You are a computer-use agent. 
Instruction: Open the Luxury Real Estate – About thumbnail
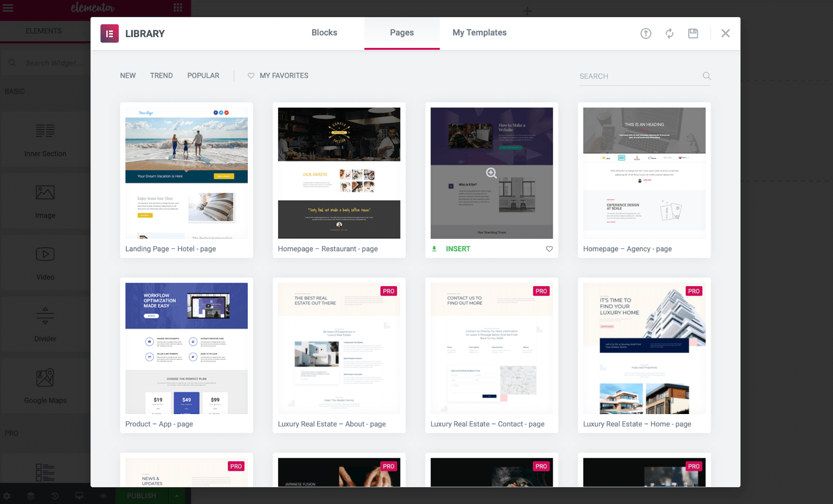[339, 348]
